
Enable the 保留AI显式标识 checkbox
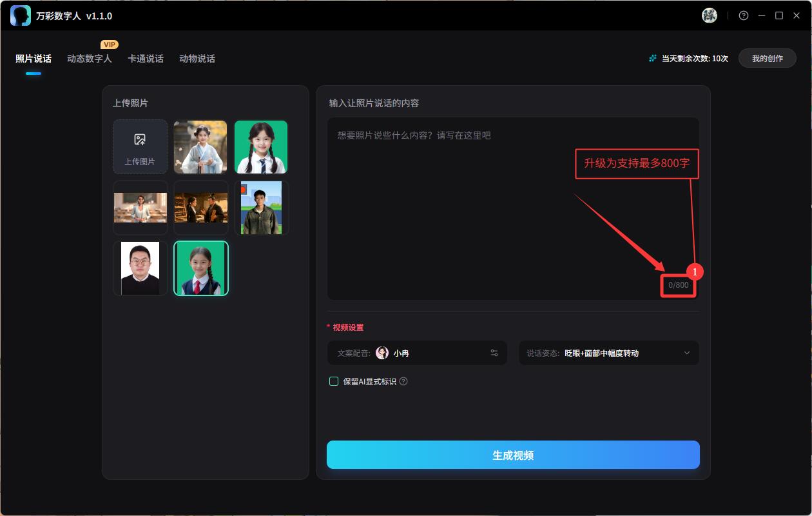pos(334,381)
